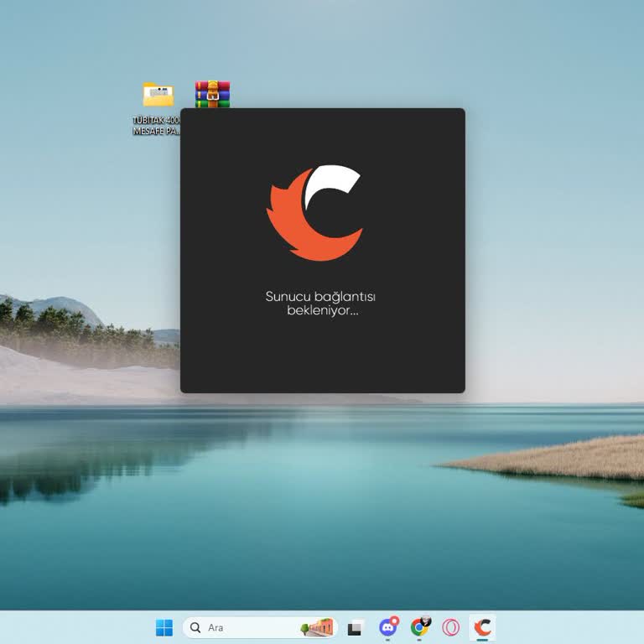Click the Chrome profile badge overlay
Image resolution: width=644 pixels, height=644 pixels.
coord(426,621)
